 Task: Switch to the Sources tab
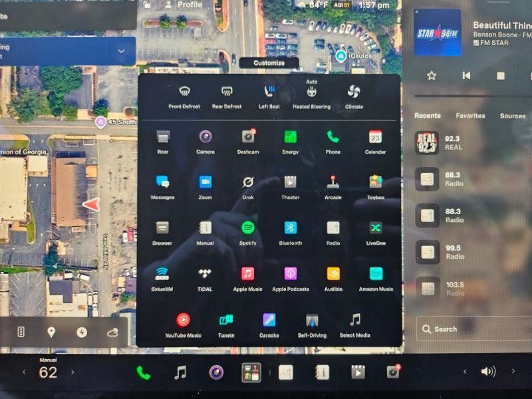pos(512,116)
